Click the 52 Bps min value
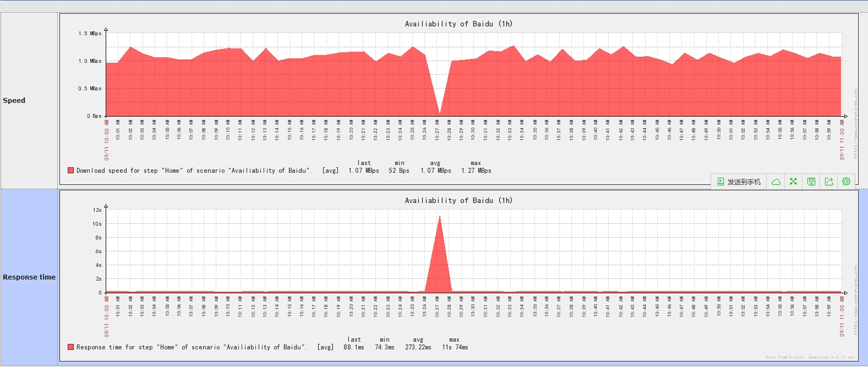 click(399, 171)
